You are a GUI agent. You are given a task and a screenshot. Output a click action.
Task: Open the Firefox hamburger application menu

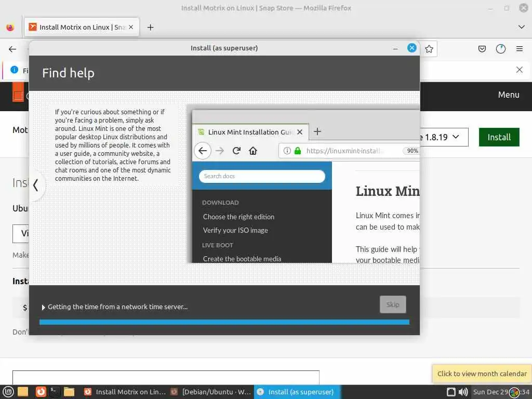coord(520,49)
